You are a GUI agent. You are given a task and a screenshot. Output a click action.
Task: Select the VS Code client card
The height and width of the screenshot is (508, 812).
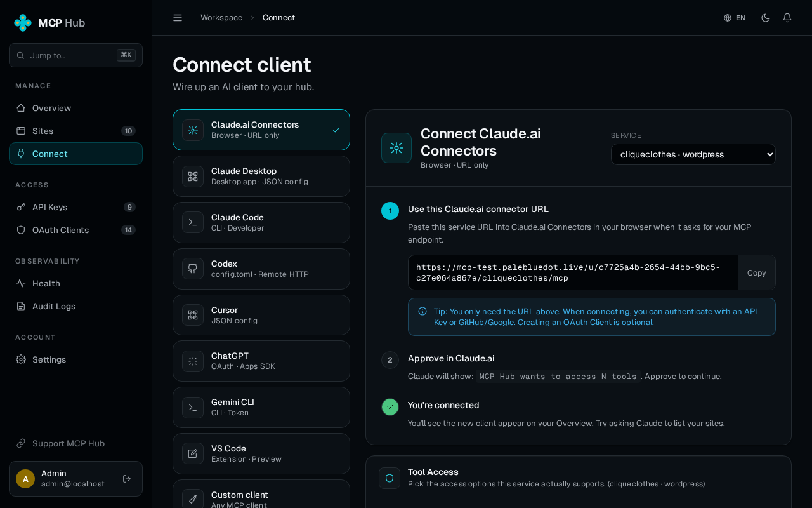pos(261,453)
